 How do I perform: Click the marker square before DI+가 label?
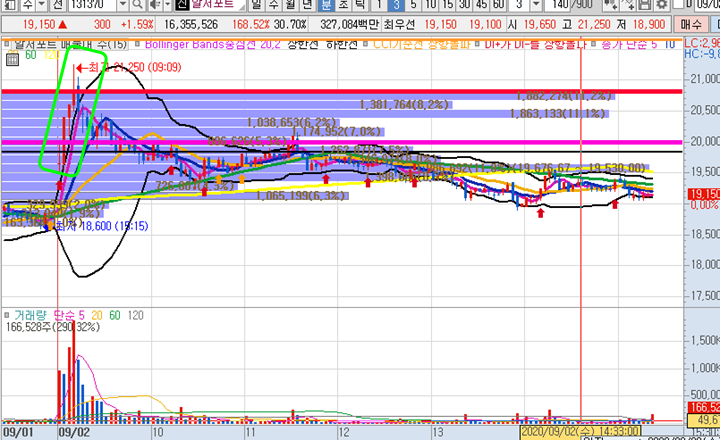[x=477, y=44]
